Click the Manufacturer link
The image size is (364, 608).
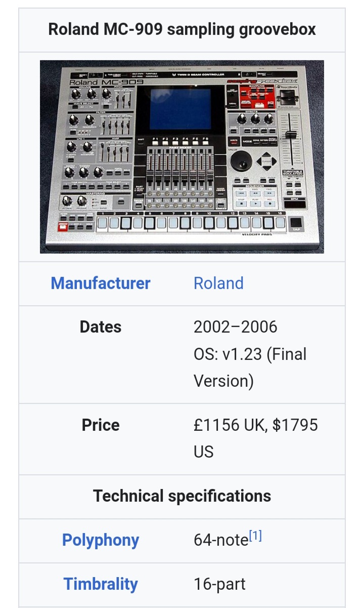tap(101, 283)
